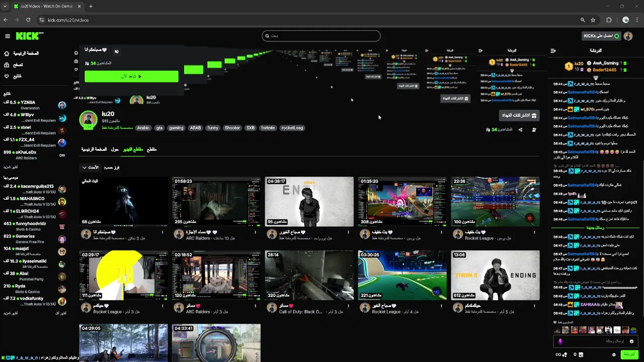The width and height of the screenshot is (644, 362).
Task: Reload the page in browser
Action: click(28, 20)
